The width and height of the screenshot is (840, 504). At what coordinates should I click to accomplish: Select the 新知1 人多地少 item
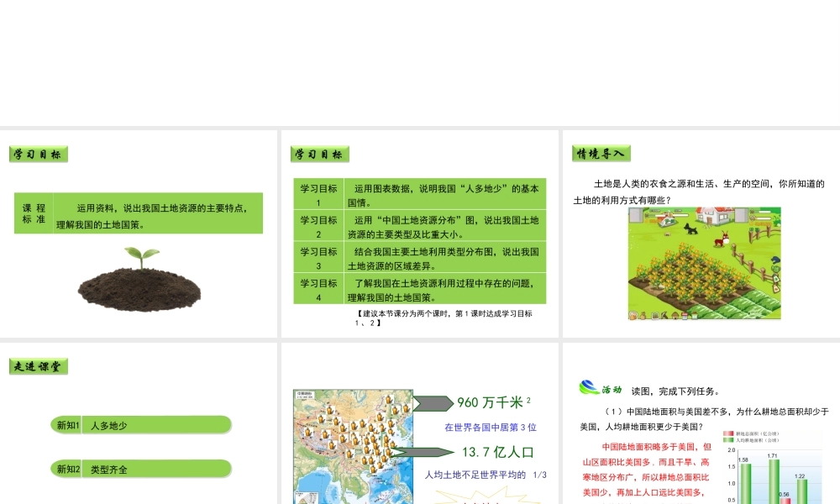click(x=140, y=425)
